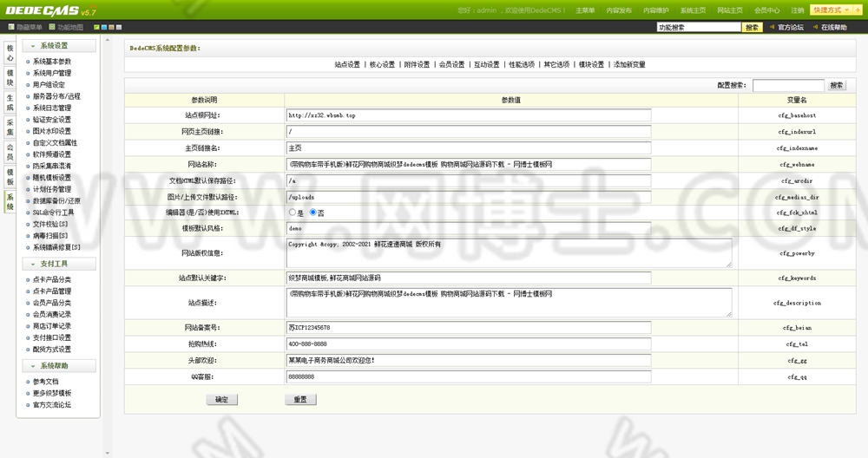This screenshot has width=868, height=458.
Task: Open 内容维护 in top navigation
Action: tap(656, 10)
